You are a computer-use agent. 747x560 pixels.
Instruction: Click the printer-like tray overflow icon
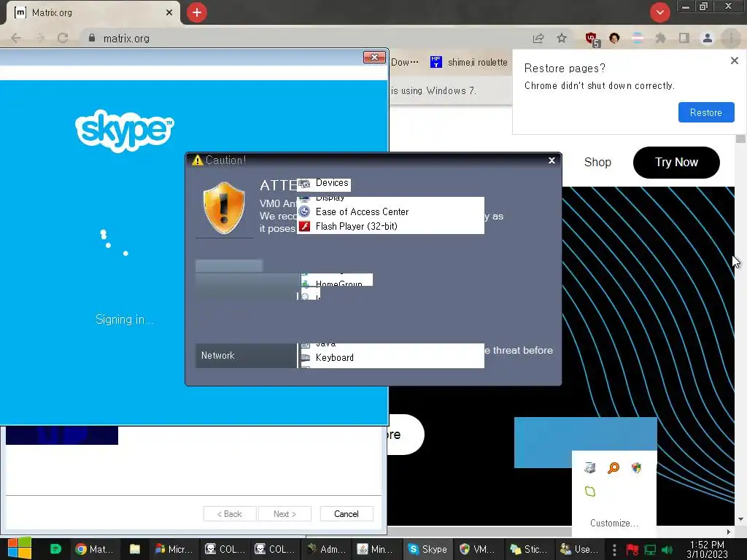(x=589, y=467)
